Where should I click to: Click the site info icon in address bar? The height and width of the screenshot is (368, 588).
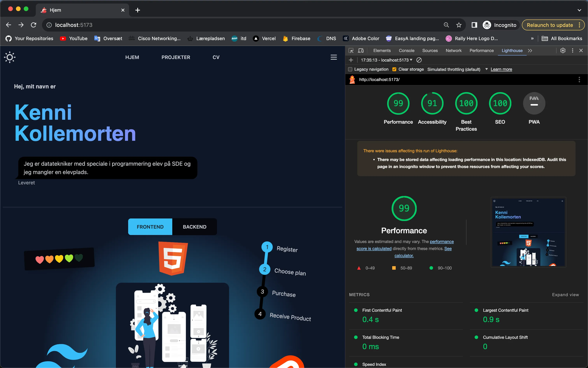tap(49, 25)
